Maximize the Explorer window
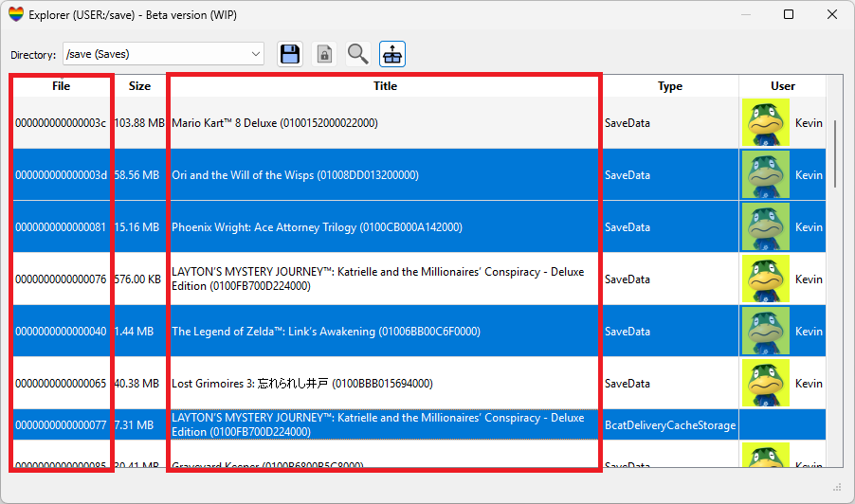Screen dimensions: 855x504 point(789,14)
